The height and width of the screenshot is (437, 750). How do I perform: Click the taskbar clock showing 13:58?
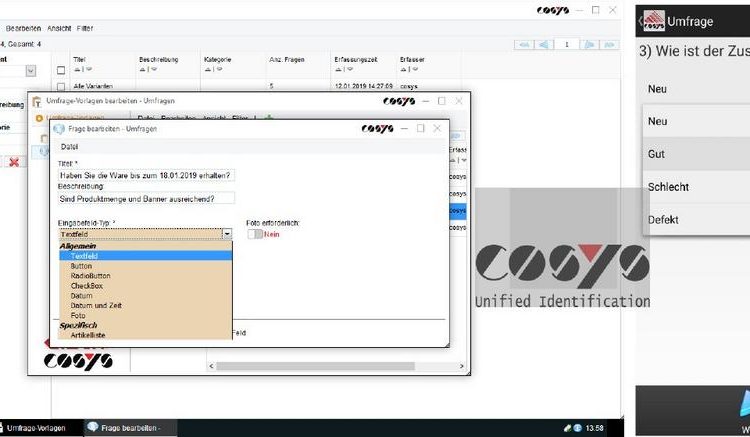pos(595,428)
